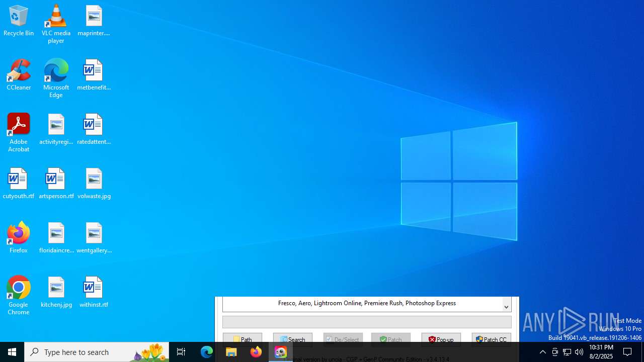Open the Windows Start menu
This screenshot has width=644, height=362.
pos(12,352)
